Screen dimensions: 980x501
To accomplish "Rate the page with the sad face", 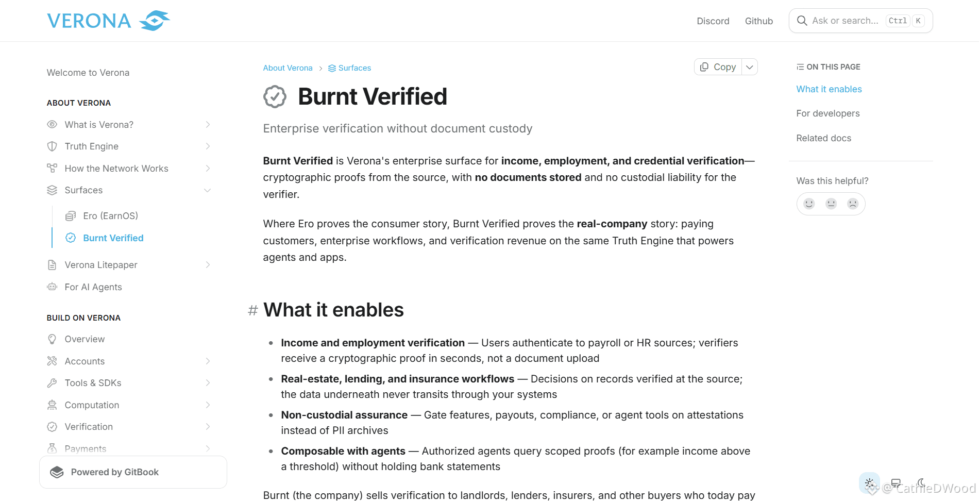I will (x=853, y=204).
